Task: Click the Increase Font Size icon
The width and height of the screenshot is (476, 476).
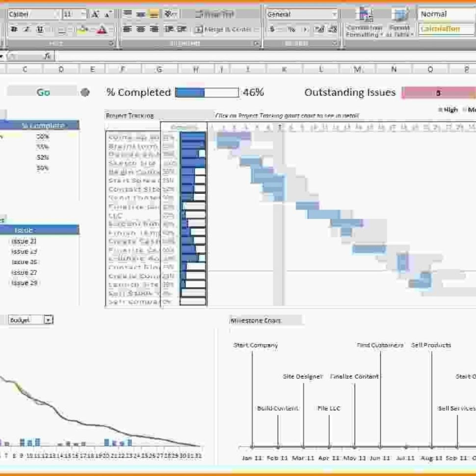Action: (x=95, y=14)
